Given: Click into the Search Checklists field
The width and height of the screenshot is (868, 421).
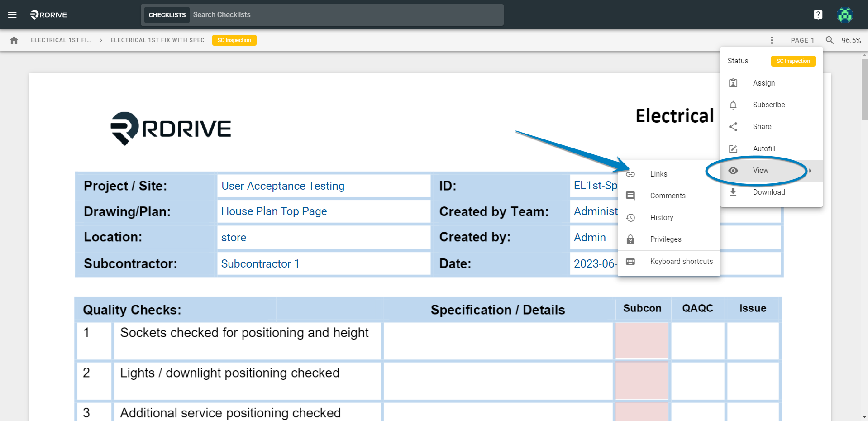Looking at the screenshot, I should point(346,15).
